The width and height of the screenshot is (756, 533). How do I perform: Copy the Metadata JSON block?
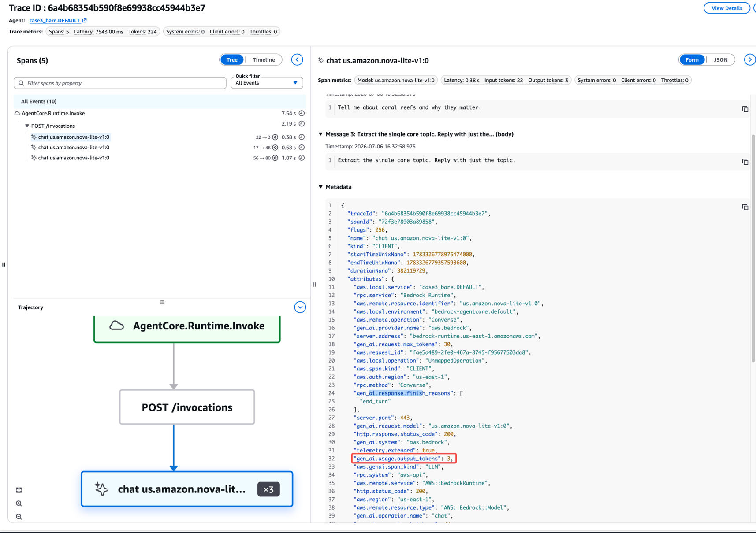(x=745, y=207)
